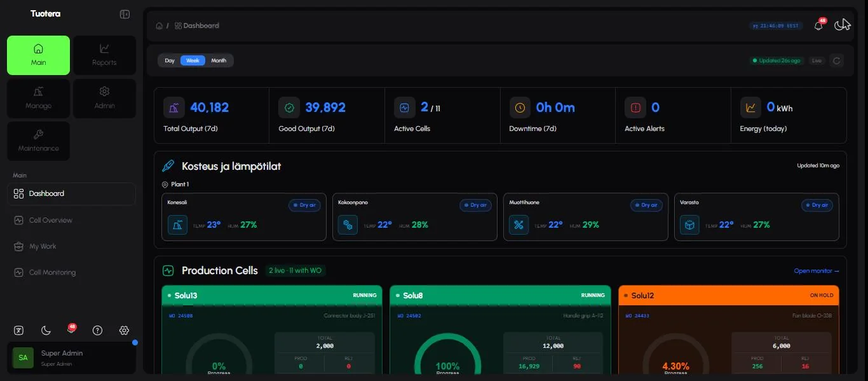Open the Admin section tile
Screen dimensions: 868x381
click(104, 98)
